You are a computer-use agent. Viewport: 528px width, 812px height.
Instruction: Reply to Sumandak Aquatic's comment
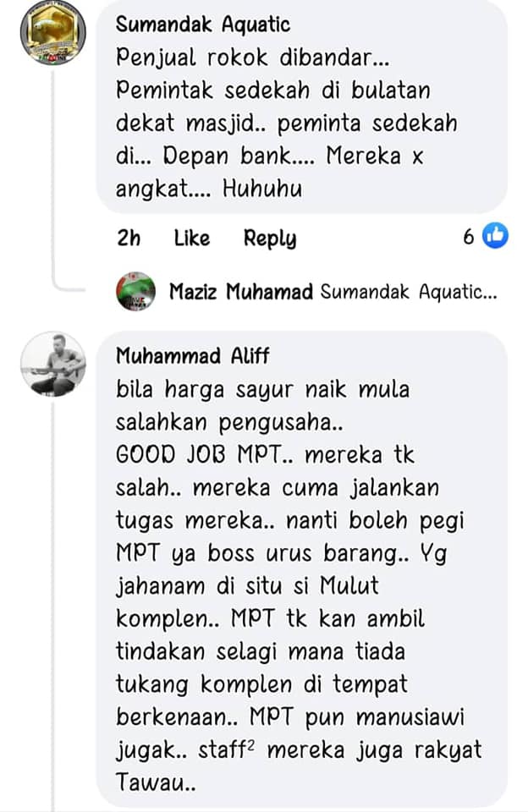click(269, 239)
